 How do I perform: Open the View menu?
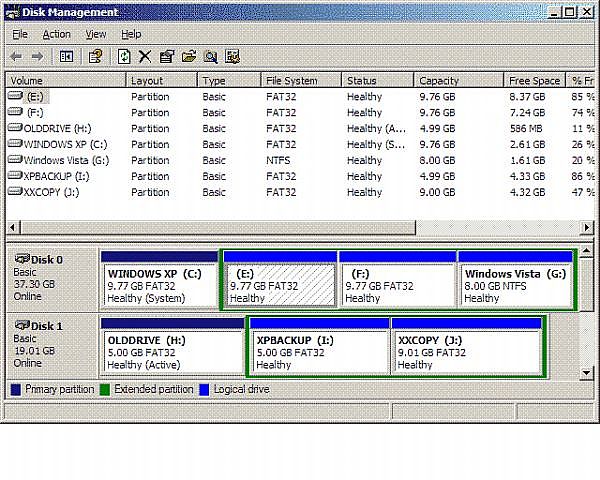coord(95,34)
